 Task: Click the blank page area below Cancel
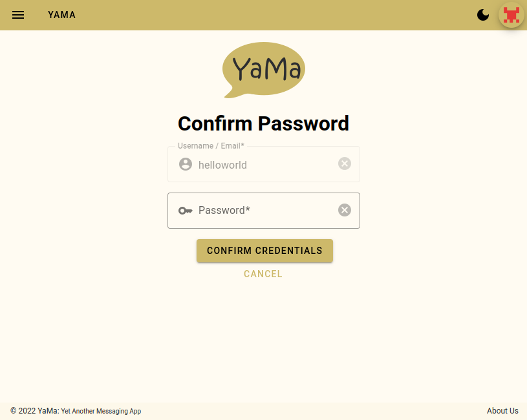click(263, 342)
